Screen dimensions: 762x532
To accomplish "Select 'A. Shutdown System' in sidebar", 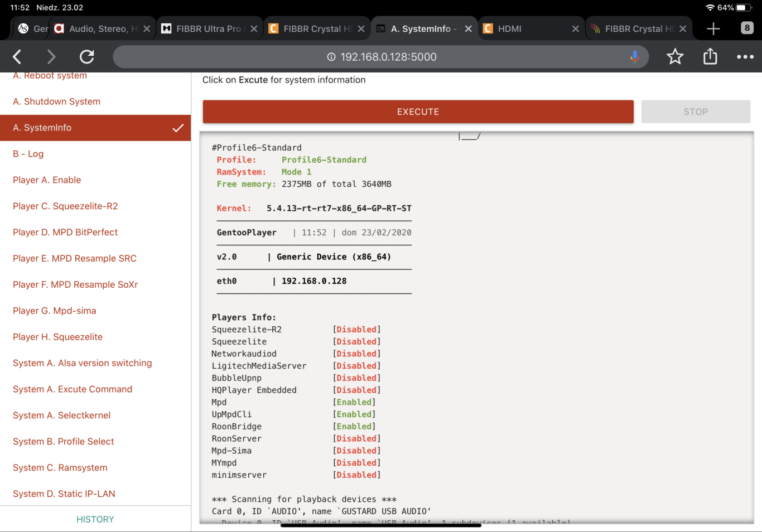I will point(95,101).
